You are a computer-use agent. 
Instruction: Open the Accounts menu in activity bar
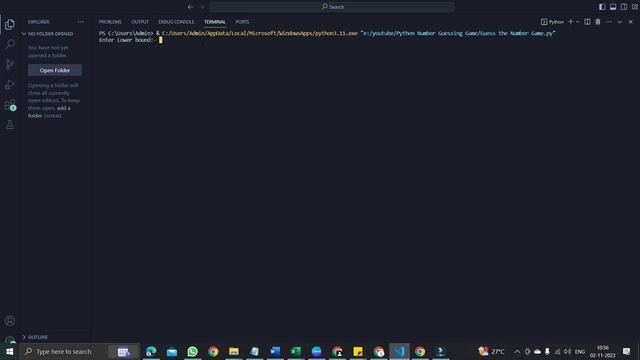tap(10, 321)
